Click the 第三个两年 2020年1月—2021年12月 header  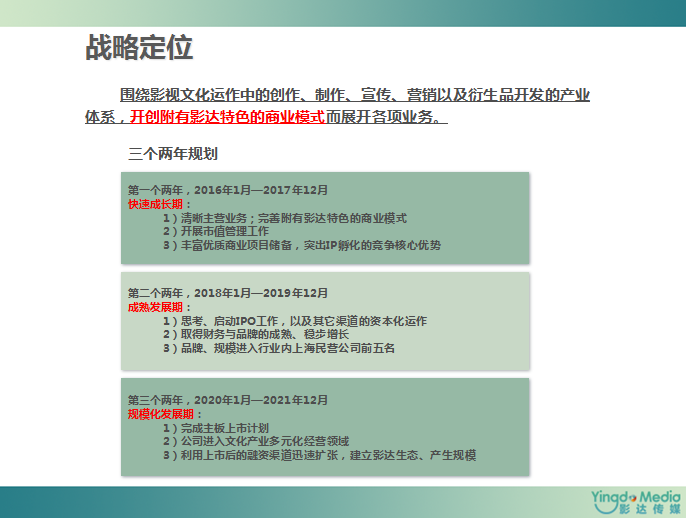pyautogui.click(x=227, y=399)
